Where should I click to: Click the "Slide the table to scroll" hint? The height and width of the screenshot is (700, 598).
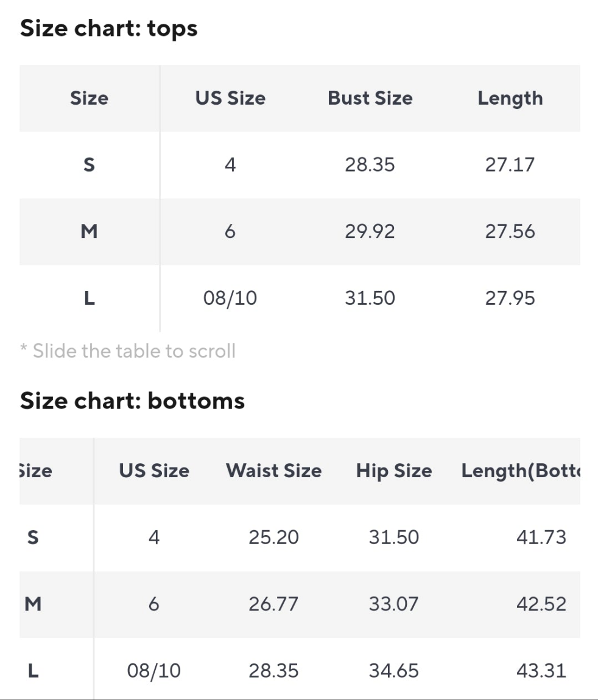pyautogui.click(x=128, y=351)
